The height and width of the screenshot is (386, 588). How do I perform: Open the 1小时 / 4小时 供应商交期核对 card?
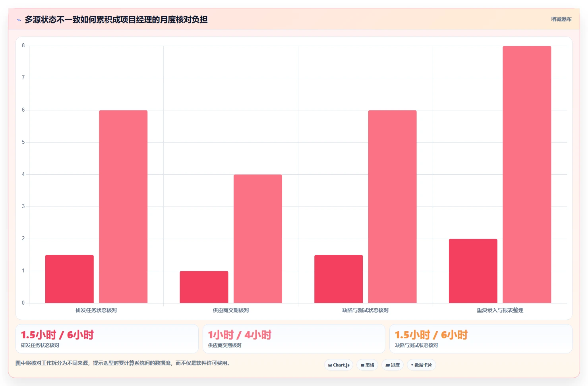coord(294,339)
